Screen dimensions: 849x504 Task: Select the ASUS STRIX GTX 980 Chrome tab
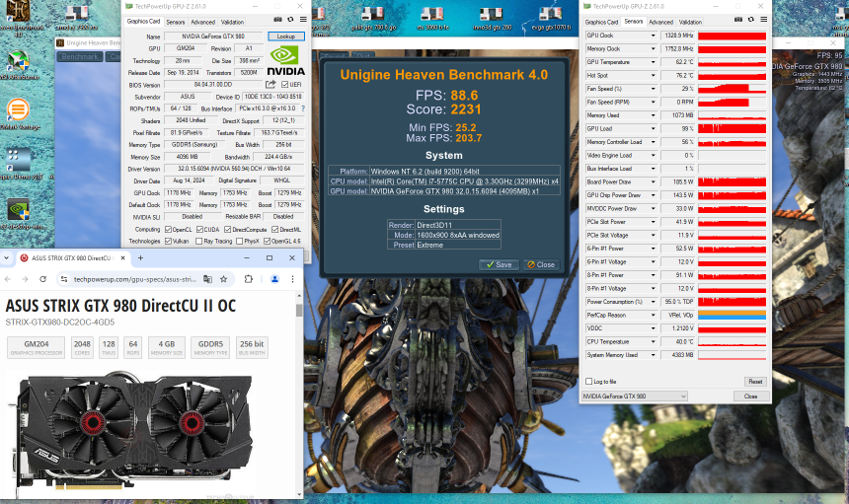click(70, 258)
